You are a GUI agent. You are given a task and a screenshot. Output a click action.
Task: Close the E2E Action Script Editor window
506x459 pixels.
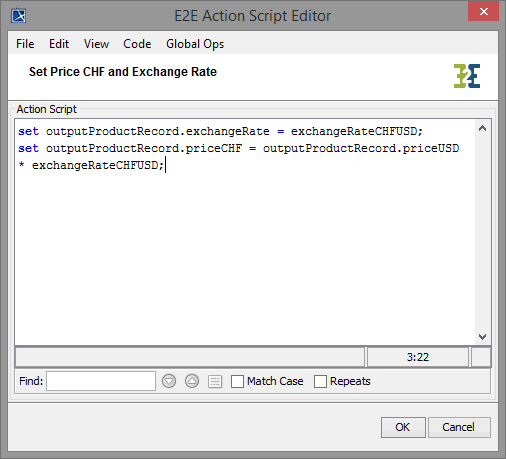click(x=483, y=12)
